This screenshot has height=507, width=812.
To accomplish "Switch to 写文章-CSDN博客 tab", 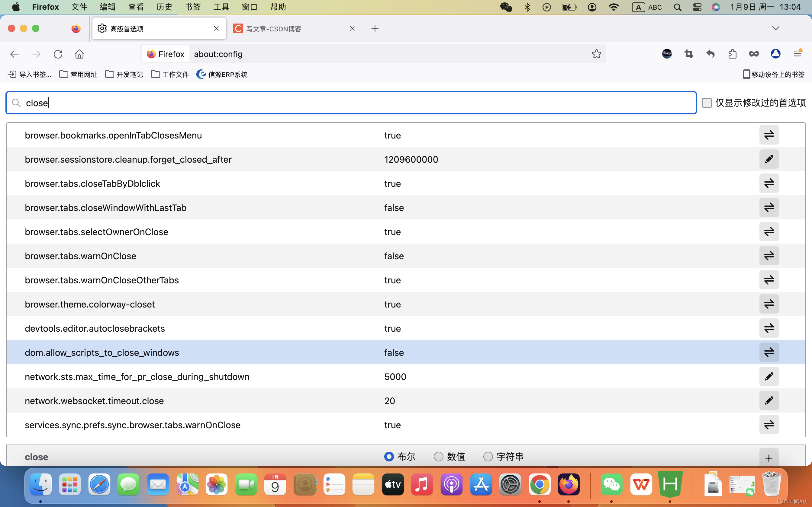I will (x=286, y=28).
